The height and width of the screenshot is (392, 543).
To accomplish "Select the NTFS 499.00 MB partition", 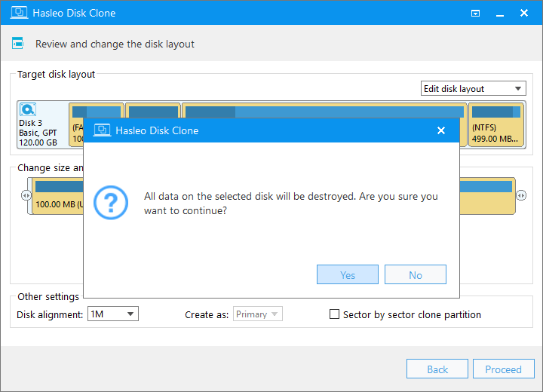I will click(x=496, y=124).
